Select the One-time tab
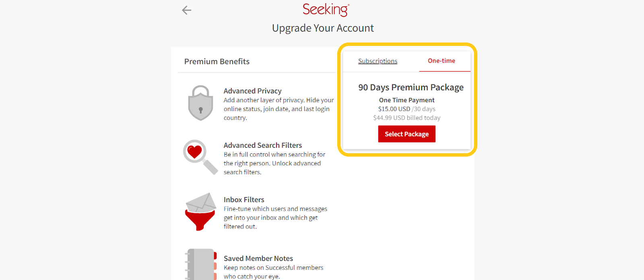 click(x=442, y=61)
